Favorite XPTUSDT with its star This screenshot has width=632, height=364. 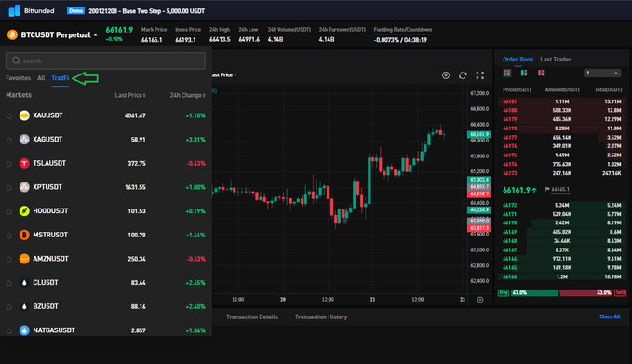[9, 188]
